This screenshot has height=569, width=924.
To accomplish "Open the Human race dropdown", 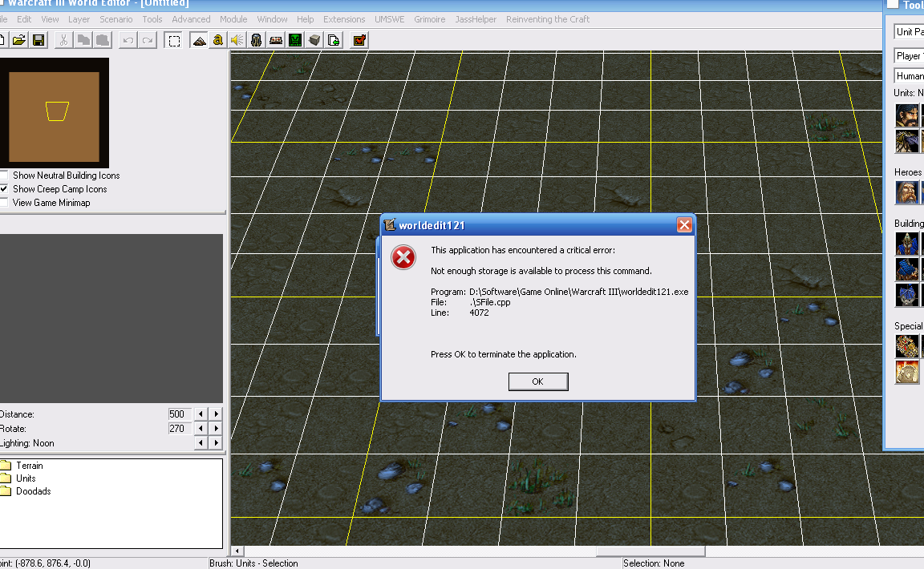I will (x=909, y=76).
